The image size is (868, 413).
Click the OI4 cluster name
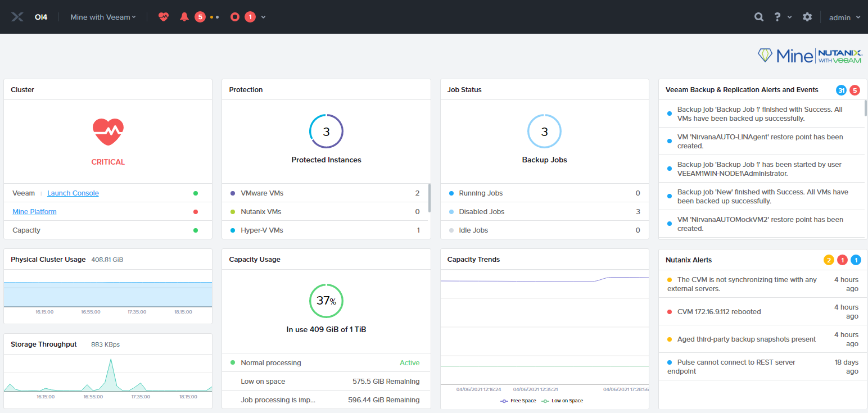pyautogui.click(x=41, y=17)
